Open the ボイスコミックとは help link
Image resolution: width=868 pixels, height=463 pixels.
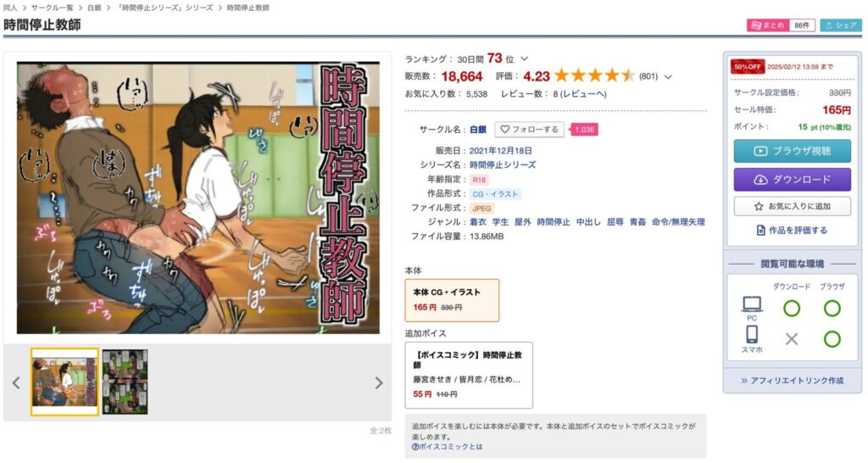click(x=448, y=446)
